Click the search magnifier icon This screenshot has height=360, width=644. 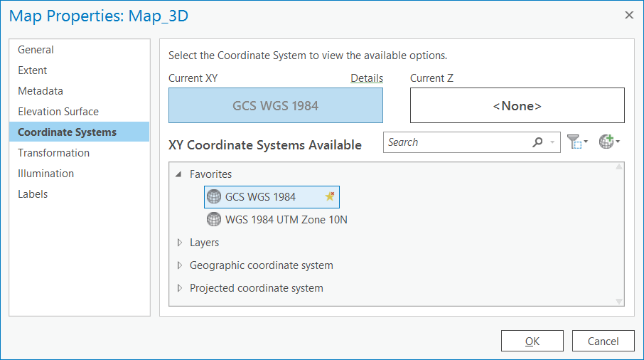(x=537, y=142)
